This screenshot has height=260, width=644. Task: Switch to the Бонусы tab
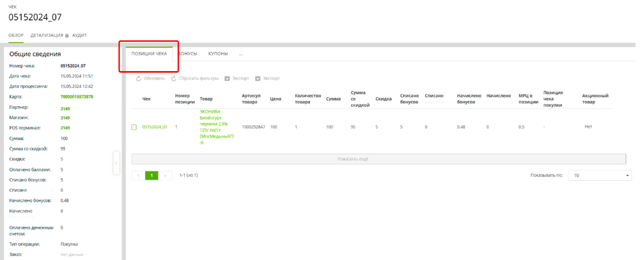point(188,54)
